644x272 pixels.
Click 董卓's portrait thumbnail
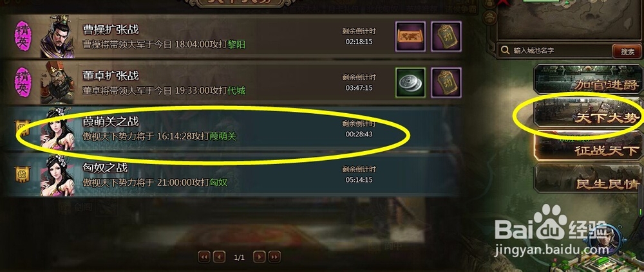(x=57, y=83)
